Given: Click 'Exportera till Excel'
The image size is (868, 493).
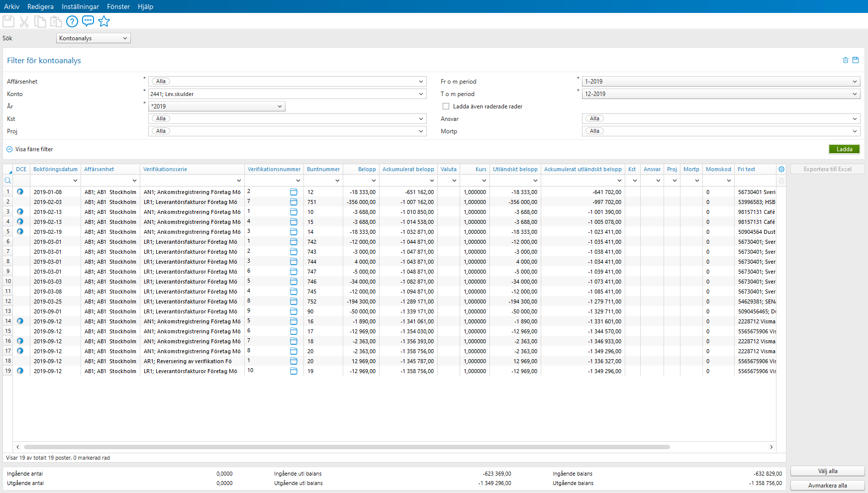Looking at the screenshot, I should [827, 169].
